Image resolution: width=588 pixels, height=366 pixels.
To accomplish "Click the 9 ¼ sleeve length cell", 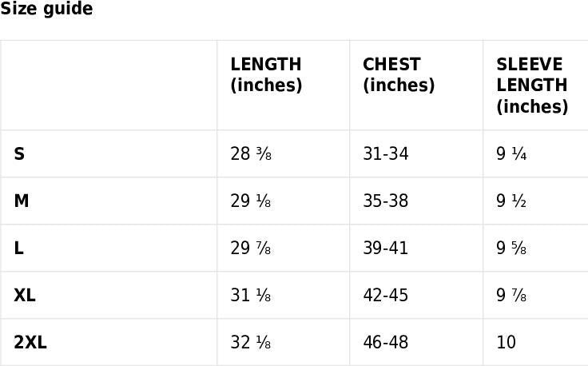I will [511, 153].
